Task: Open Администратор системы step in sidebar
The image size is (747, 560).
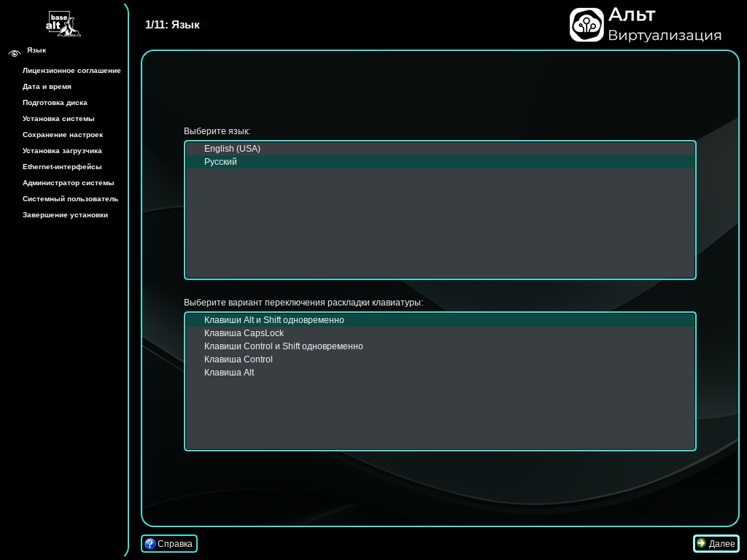Action: click(68, 183)
